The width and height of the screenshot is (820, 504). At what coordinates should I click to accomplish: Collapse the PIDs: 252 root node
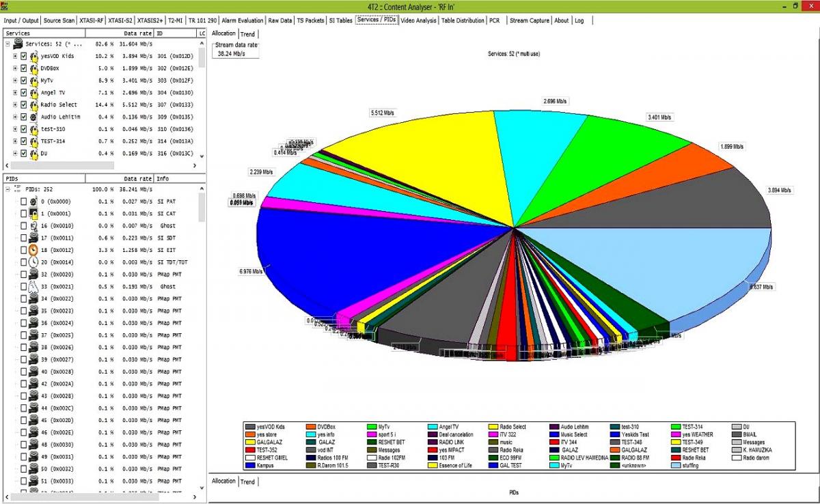[8, 189]
